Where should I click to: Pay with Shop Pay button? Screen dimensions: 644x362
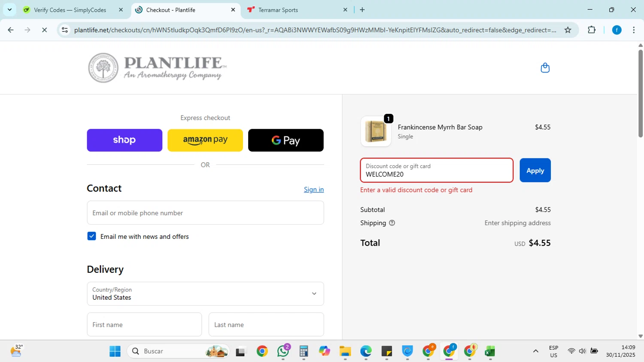point(125,140)
